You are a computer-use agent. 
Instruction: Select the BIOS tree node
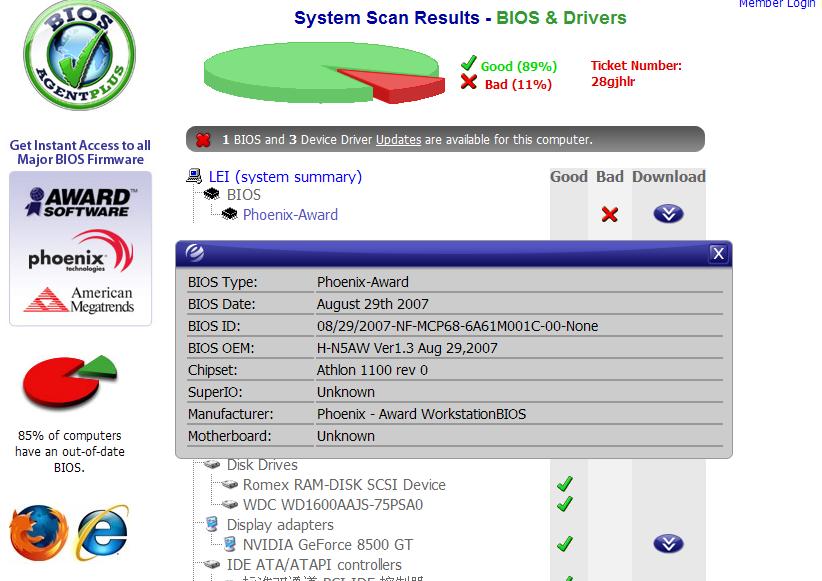click(x=244, y=195)
